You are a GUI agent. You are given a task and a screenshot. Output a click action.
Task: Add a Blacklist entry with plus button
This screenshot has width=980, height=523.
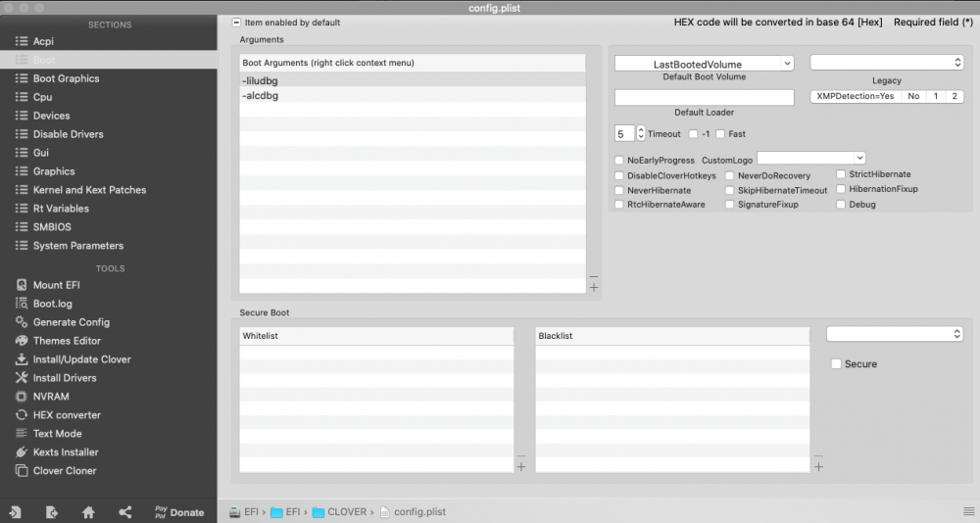tap(818, 467)
